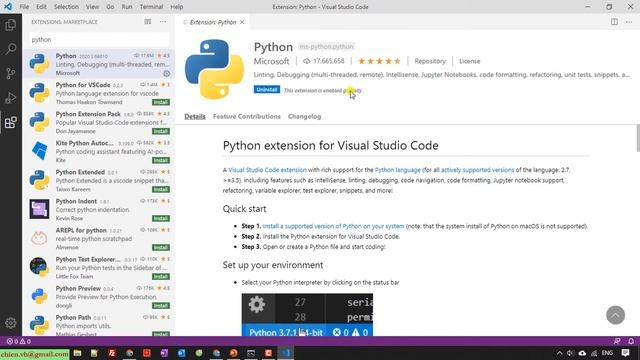Open the Source Control view
This screenshot has width=640, height=360.
point(11,73)
